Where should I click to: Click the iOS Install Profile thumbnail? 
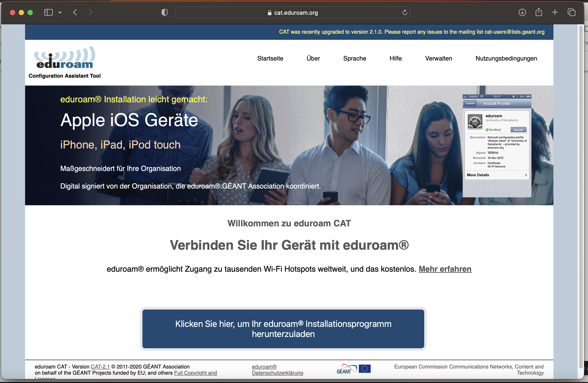(x=497, y=146)
